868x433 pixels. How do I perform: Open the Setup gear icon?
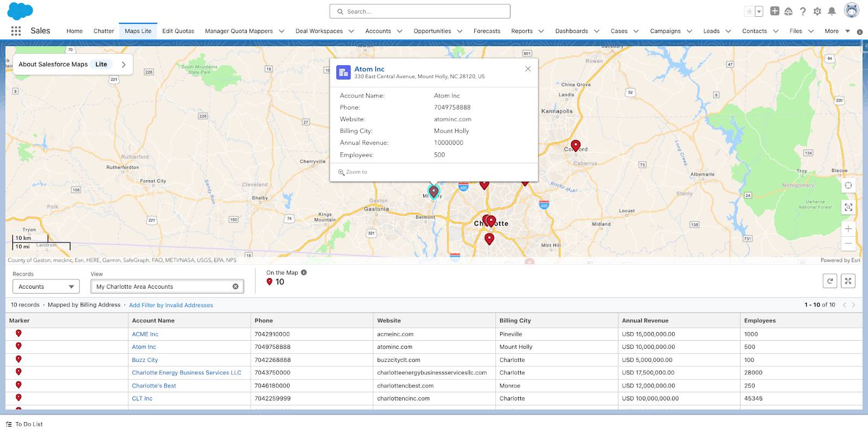[818, 11]
